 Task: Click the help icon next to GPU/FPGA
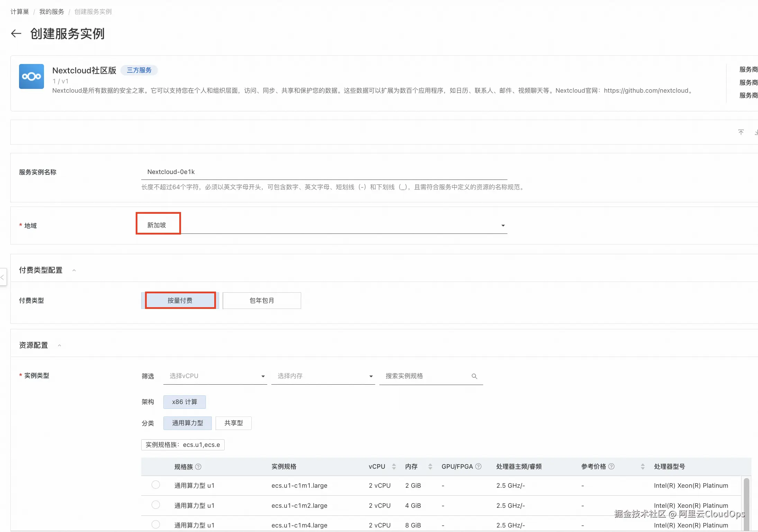click(x=478, y=467)
